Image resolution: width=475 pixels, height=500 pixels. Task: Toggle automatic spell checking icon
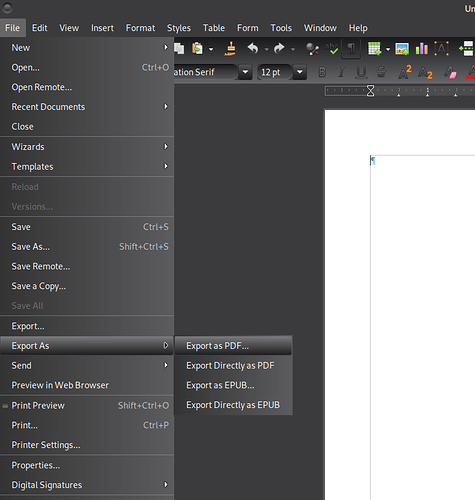[332, 49]
